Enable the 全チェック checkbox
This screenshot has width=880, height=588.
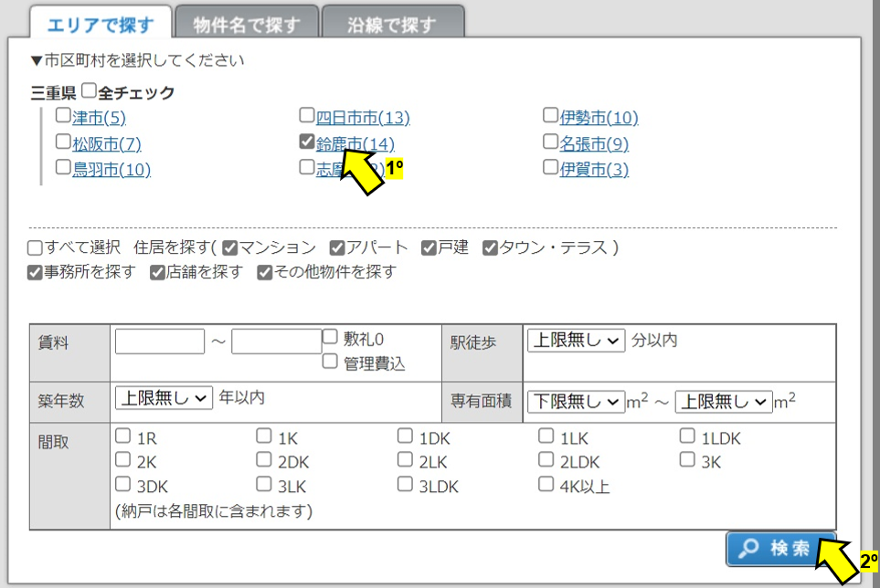click(89, 91)
